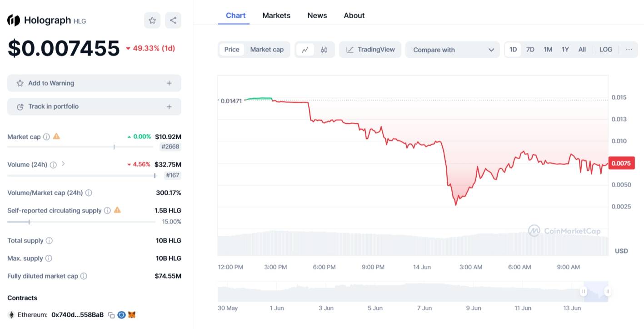Open the share icon button
The height and width of the screenshot is (329, 644).
coord(173,20)
